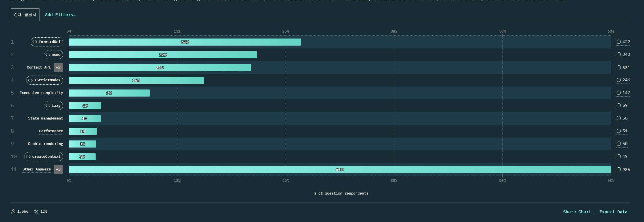The image size is (644, 222).
Task: Open comments for the createContext row (49)
Action: click(x=622, y=157)
